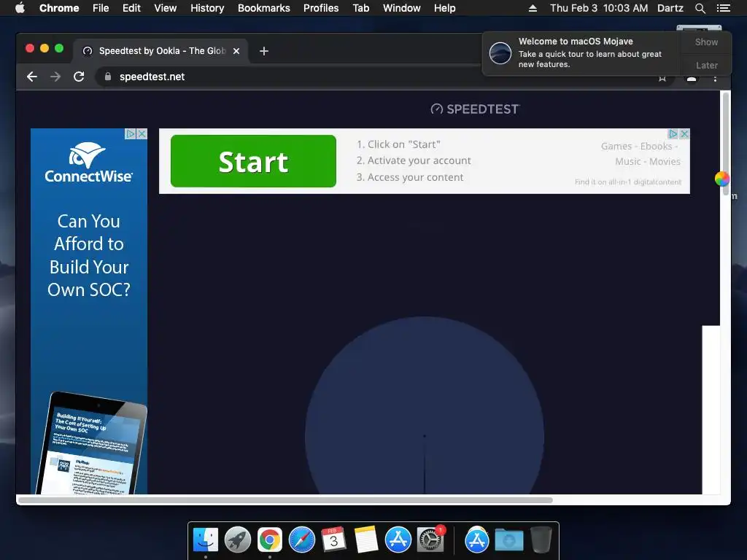
Task: Click Show on the Mojave notification
Action: [x=706, y=42]
